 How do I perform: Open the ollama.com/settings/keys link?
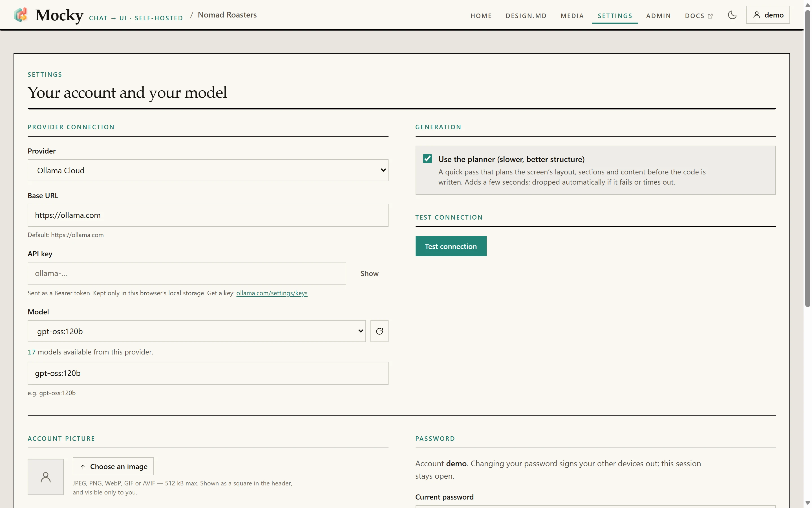(x=272, y=293)
